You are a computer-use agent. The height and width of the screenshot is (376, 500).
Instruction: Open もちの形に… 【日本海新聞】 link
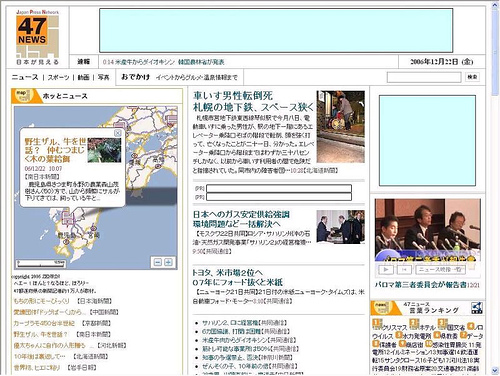tap(62, 301)
